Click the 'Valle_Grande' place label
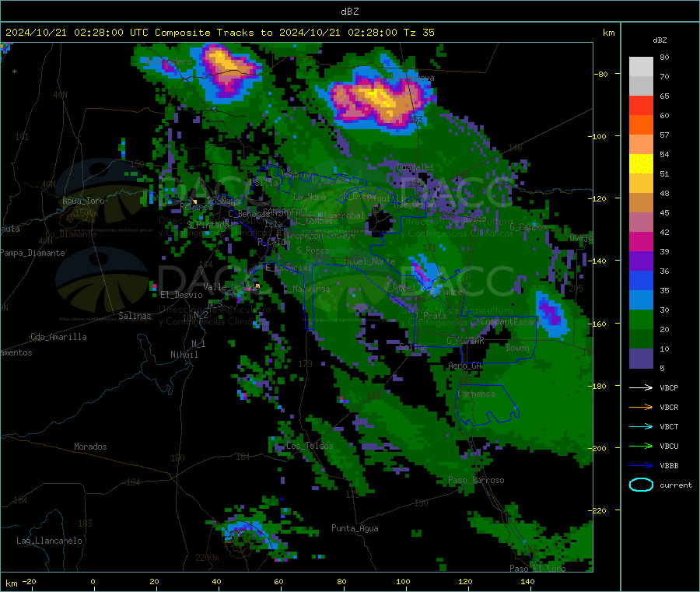The height and width of the screenshot is (592, 700). pyautogui.click(x=231, y=286)
